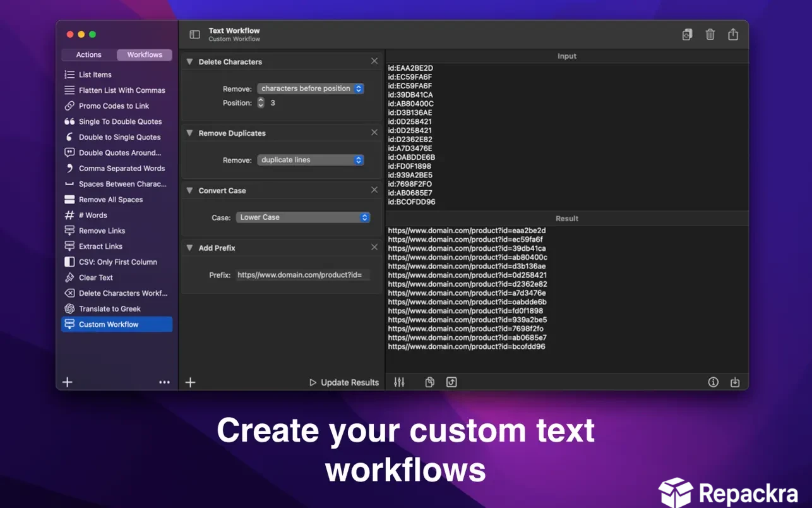
Task: Delete the workflow with the trash icon
Action: coord(710,35)
